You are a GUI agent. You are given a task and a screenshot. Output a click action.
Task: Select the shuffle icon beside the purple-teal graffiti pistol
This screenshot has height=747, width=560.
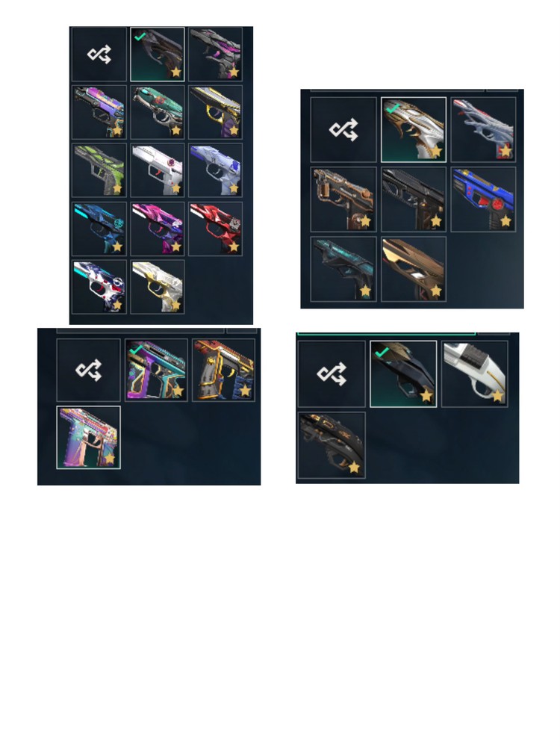click(89, 371)
